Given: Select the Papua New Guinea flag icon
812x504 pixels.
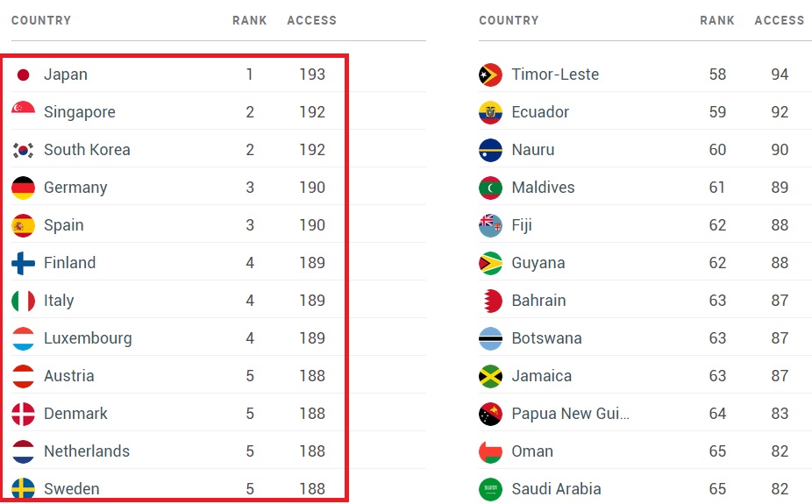Looking at the screenshot, I should [x=490, y=414].
